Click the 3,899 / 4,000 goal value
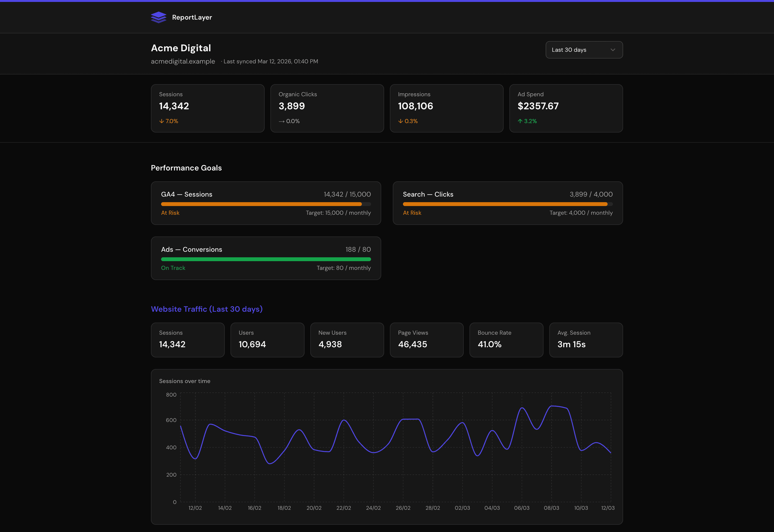Image resolution: width=774 pixels, height=532 pixels. tap(591, 194)
